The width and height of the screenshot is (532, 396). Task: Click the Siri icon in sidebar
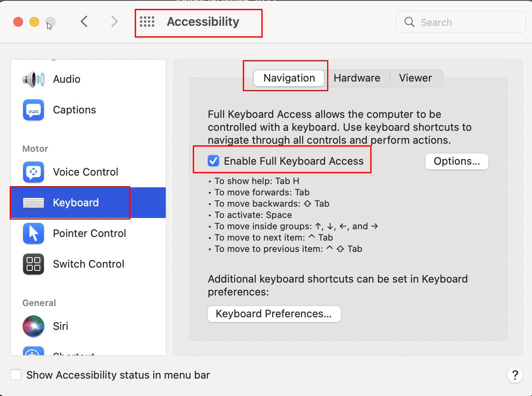pos(33,326)
